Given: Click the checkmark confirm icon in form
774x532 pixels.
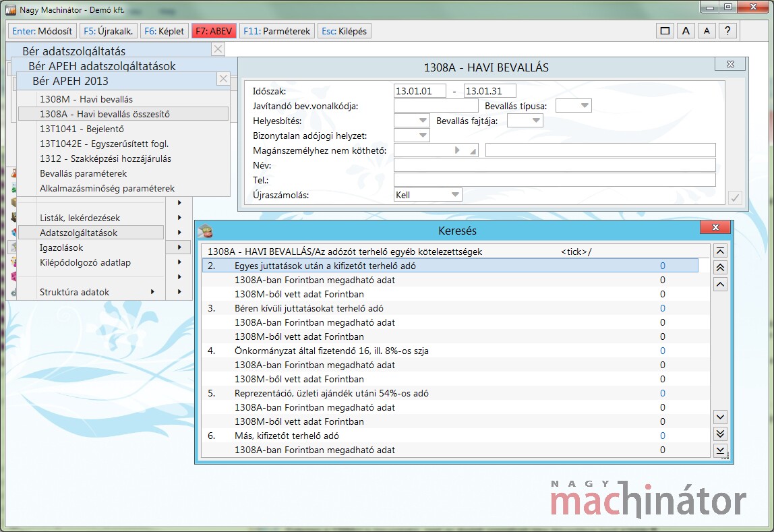Looking at the screenshot, I should point(736,198).
